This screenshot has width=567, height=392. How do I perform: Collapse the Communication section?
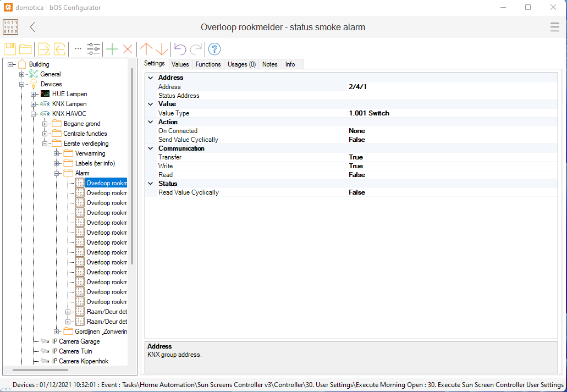click(151, 148)
